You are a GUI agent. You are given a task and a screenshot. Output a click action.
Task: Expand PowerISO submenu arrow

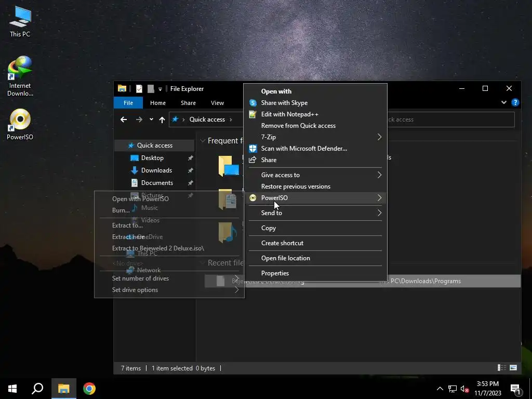point(379,198)
